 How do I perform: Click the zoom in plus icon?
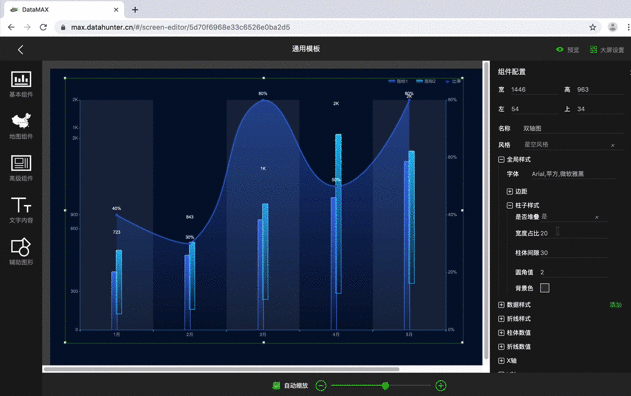tap(441, 386)
